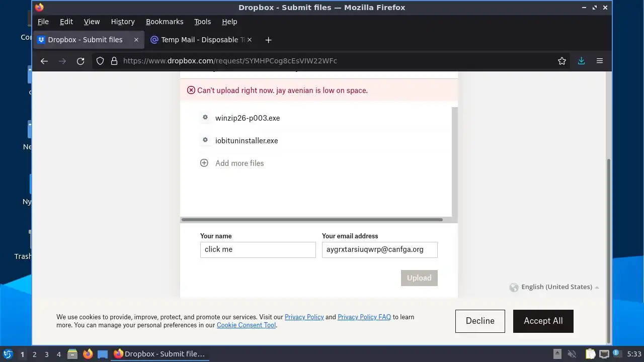644x362 pixels.
Task: Open the network tray icon
Action: pos(604,354)
